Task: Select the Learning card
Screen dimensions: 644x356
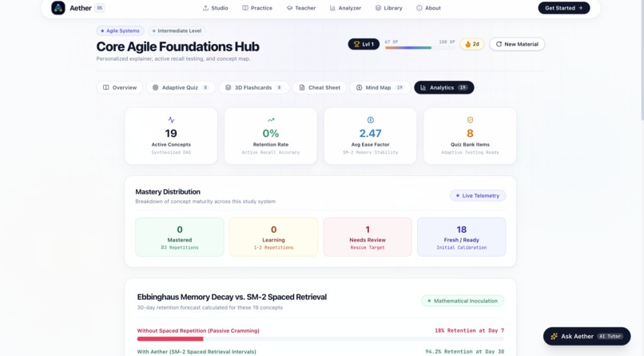Action: pyautogui.click(x=273, y=237)
